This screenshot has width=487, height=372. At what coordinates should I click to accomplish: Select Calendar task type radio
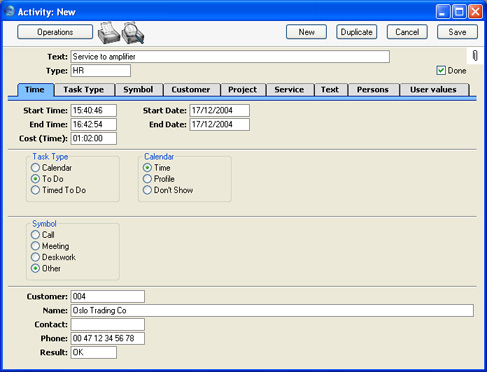pos(35,168)
